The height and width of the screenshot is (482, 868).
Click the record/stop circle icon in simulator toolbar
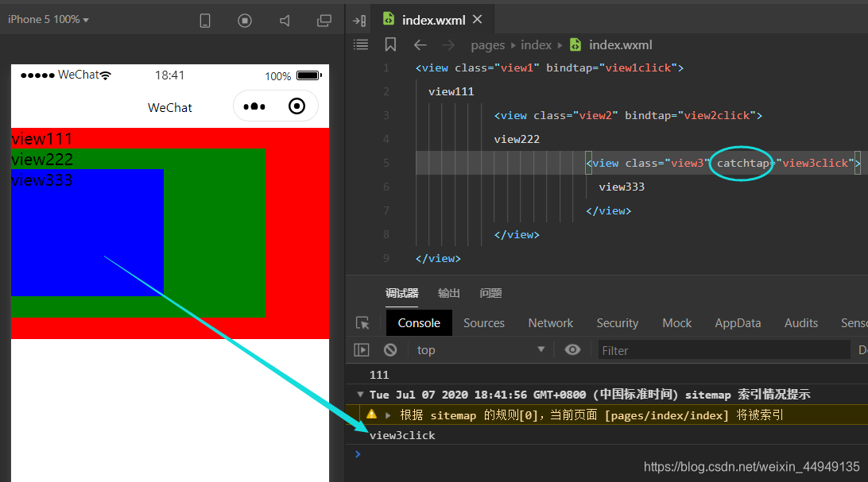point(245,21)
